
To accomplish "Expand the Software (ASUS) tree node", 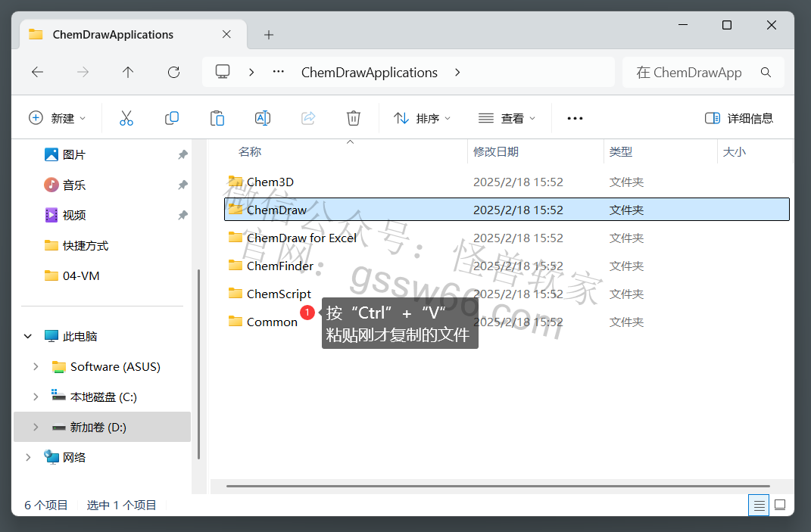I will [36, 366].
